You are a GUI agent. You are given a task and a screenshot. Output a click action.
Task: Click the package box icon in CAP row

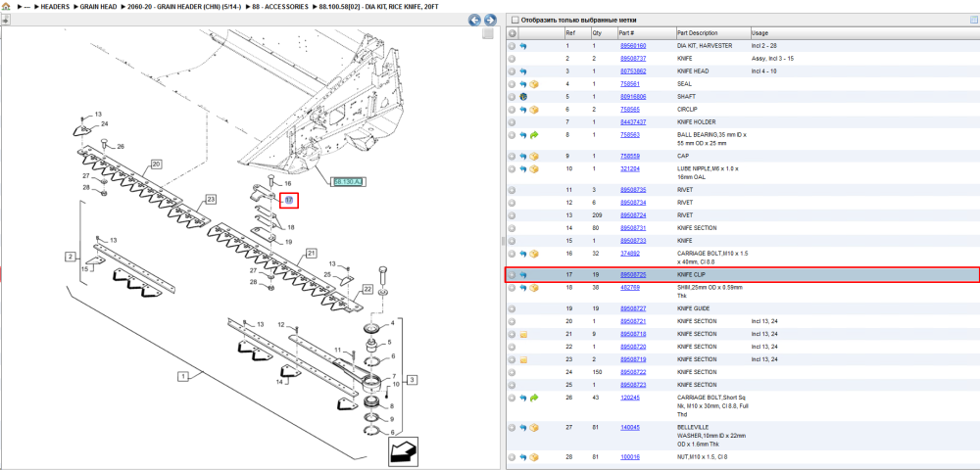(534, 156)
